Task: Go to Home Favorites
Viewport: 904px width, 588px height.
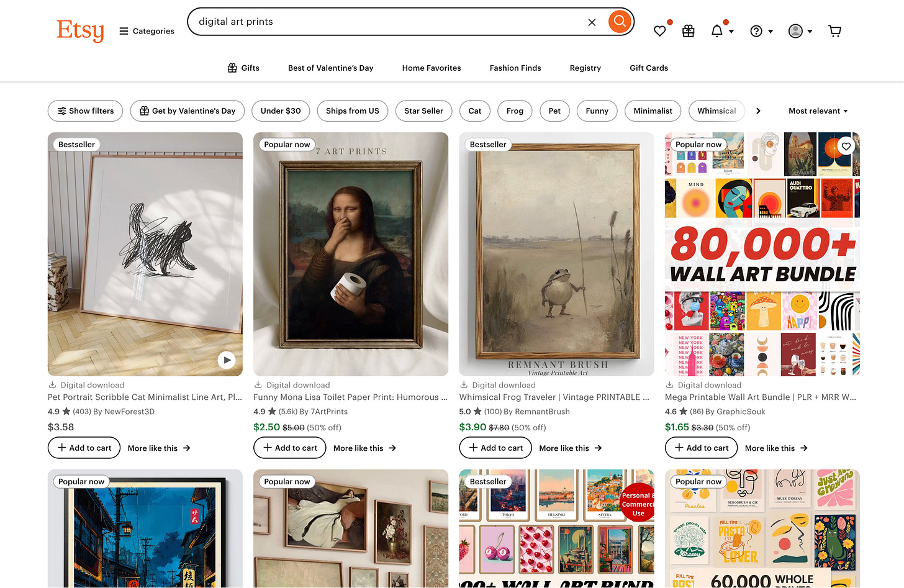Action: tap(432, 68)
